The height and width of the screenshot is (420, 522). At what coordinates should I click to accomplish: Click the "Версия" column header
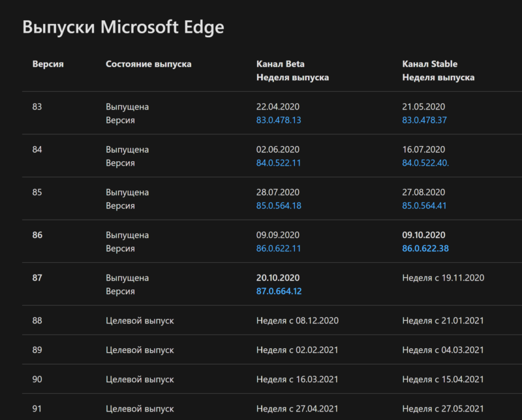tap(48, 64)
